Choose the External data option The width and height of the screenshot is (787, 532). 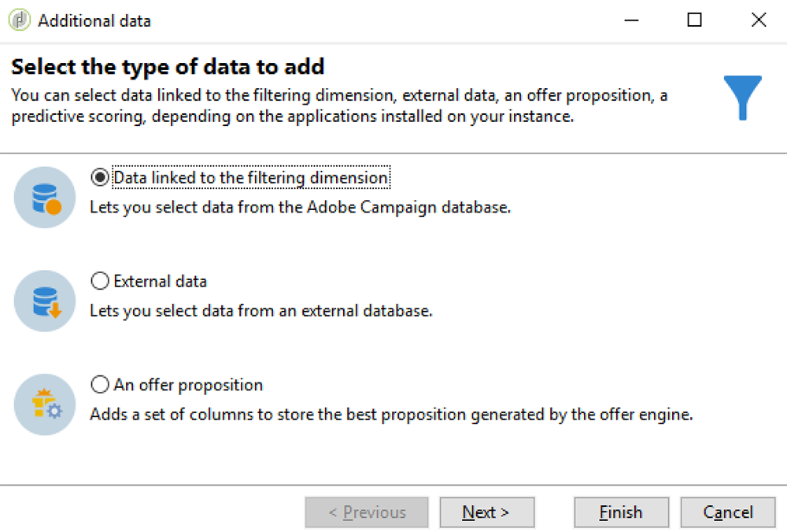click(100, 281)
